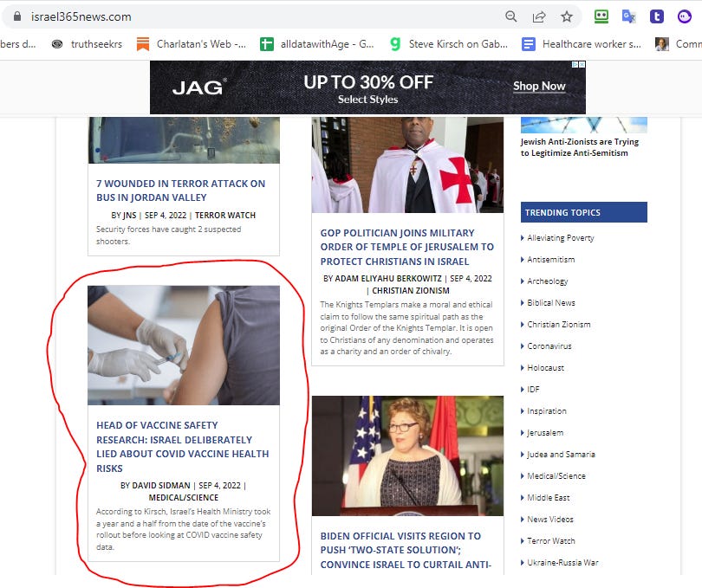
Task: Click the JNS author link
Action: coord(129,216)
